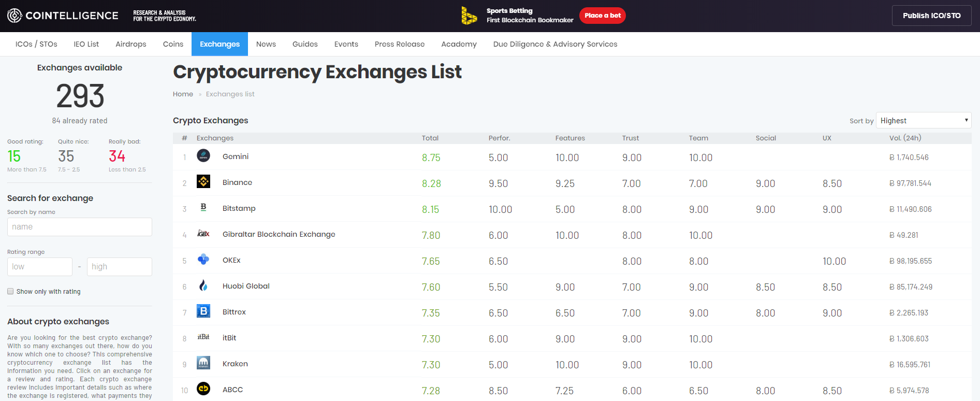This screenshot has width=980, height=401.
Task: Open the Sort by Highest dropdown
Action: 923,120
